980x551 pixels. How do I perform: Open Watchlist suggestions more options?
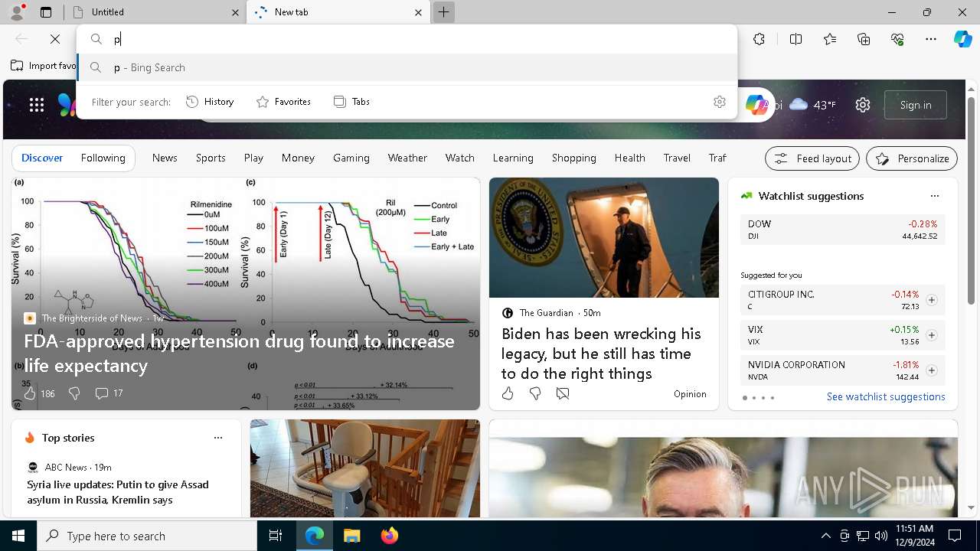coord(935,196)
